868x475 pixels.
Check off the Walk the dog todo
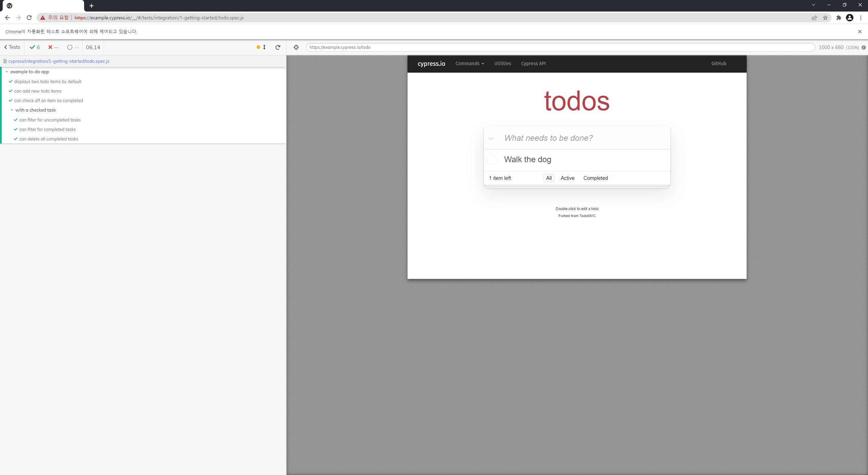[x=492, y=159]
